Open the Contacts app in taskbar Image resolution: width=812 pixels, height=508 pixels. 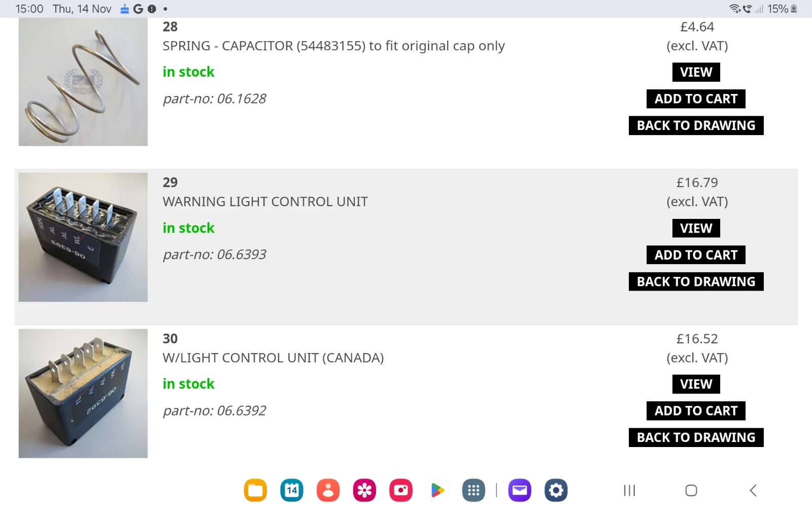click(328, 490)
